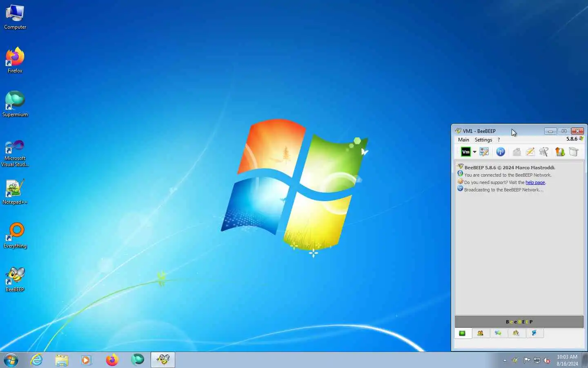Launch Firefox from the taskbar
Screen dimensions: 588x368
tap(112, 360)
